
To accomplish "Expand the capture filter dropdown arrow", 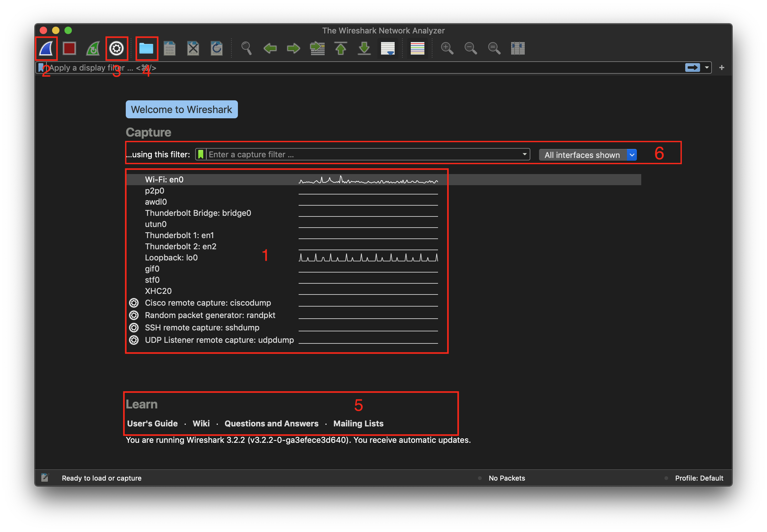I will (524, 154).
